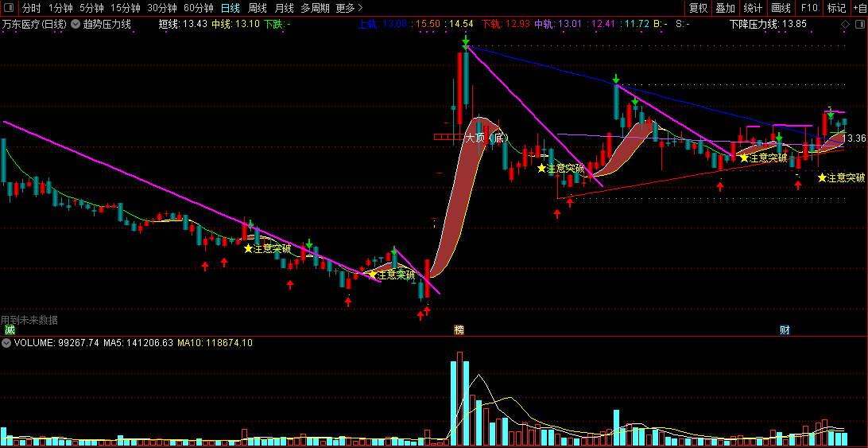Click the 中轨: 13.01 value
Image resolution: width=868 pixels, height=448 pixels.
click(558, 25)
